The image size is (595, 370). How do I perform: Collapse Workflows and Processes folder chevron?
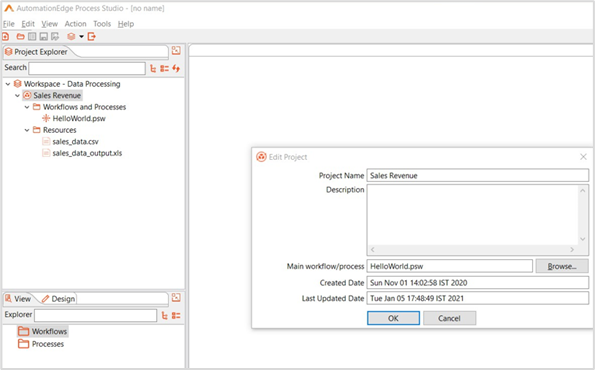[x=27, y=107]
